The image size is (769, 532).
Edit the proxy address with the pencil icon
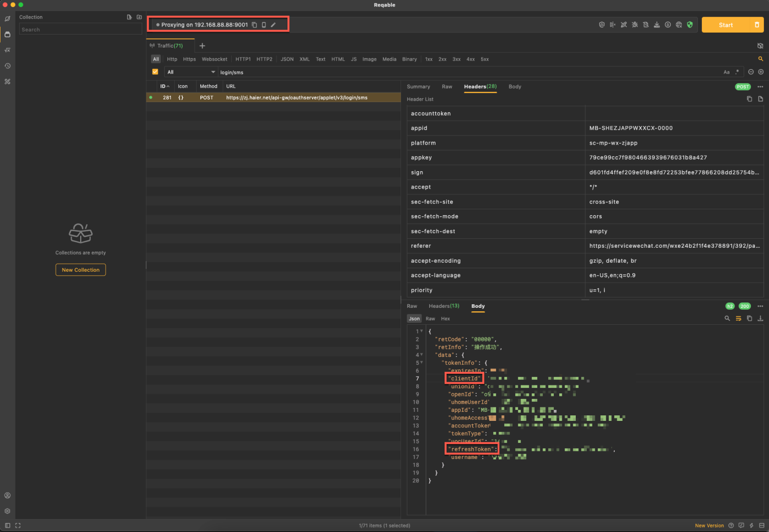(x=273, y=25)
